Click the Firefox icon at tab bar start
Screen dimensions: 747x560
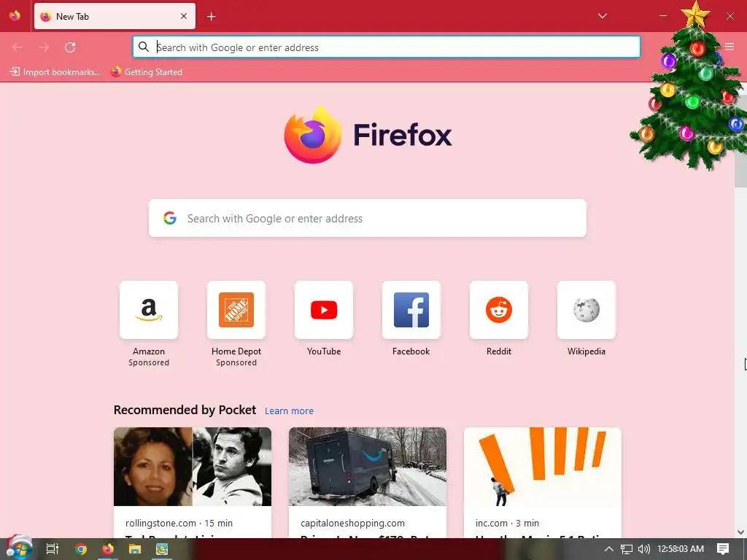click(15, 16)
